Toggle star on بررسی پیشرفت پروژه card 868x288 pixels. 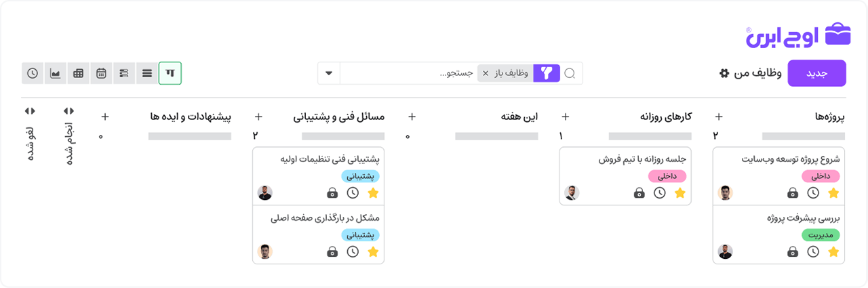(833, 252)
